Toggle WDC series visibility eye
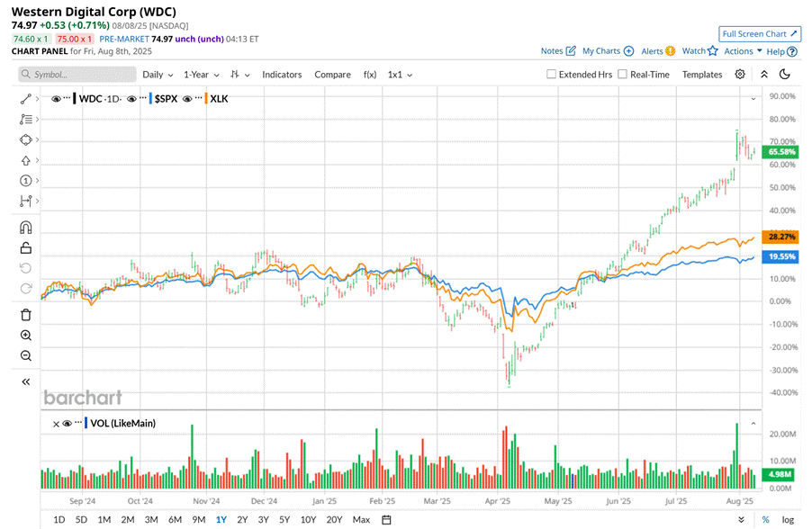 click(x=56, y=99)
